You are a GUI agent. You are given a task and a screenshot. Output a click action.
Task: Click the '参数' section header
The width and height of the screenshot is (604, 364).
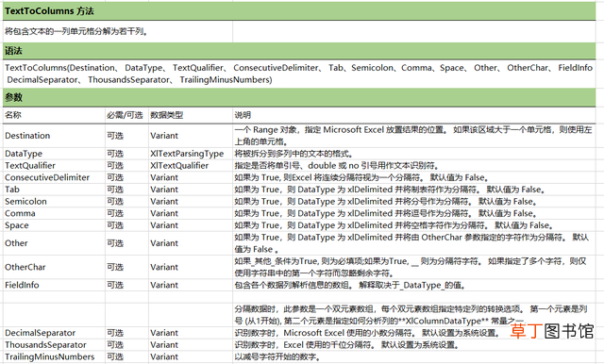tap(299, 97)
